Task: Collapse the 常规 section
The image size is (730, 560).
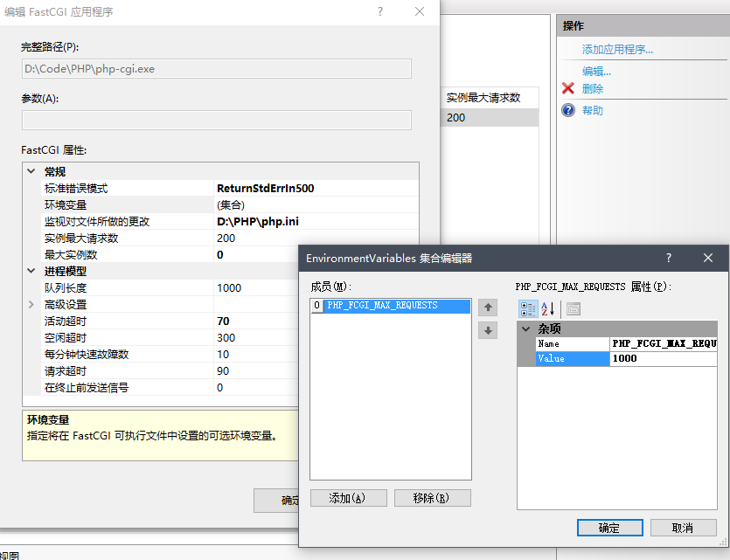Action: point(31,171)
